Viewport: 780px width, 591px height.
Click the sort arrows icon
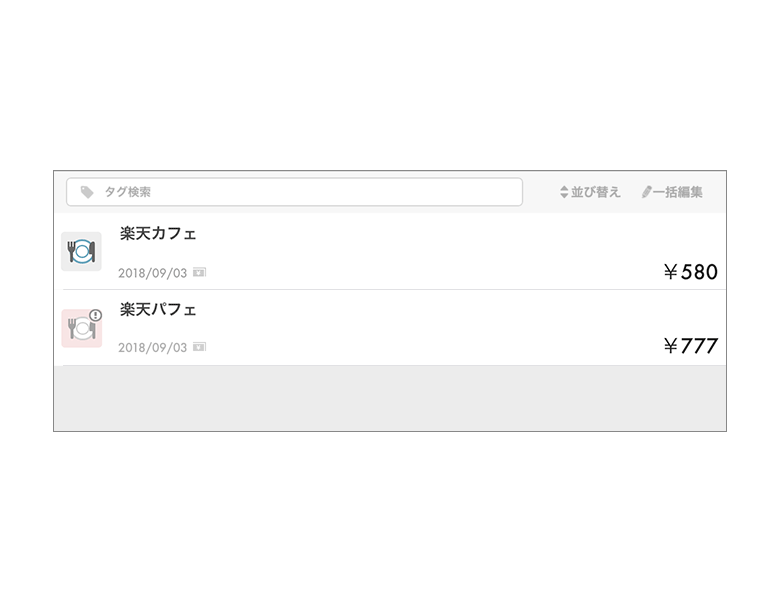(x=564, y=192)
